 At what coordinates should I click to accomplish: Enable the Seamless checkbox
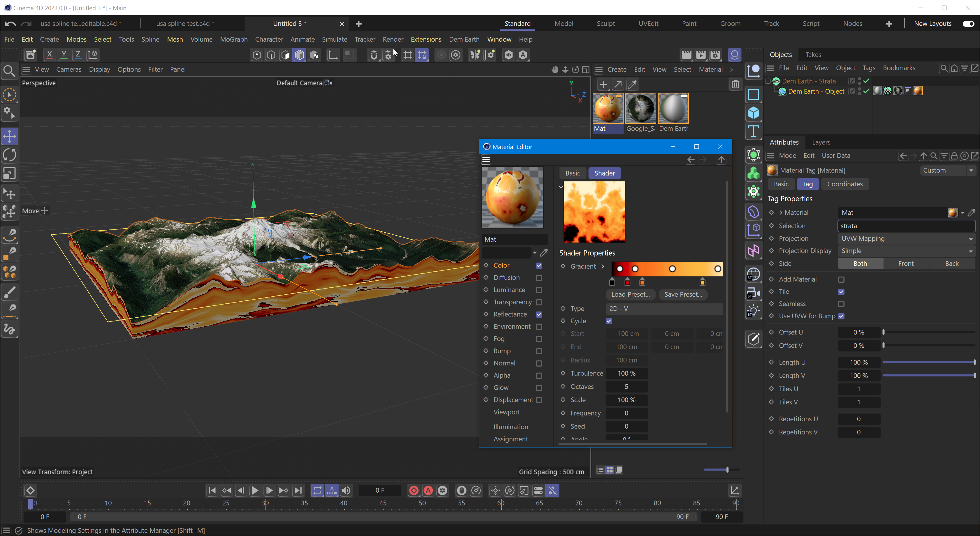click(x=841, y=304)
